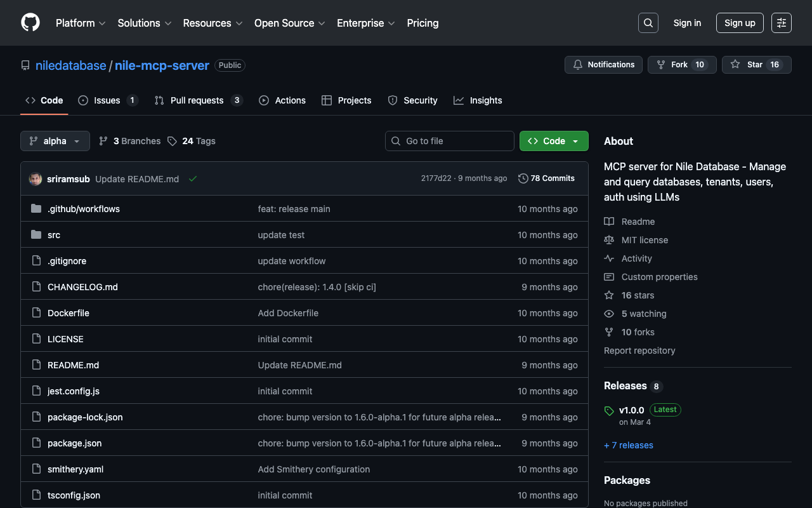Open the search magnifier icon
Viewport: 812px width, 508px height.
648,23
